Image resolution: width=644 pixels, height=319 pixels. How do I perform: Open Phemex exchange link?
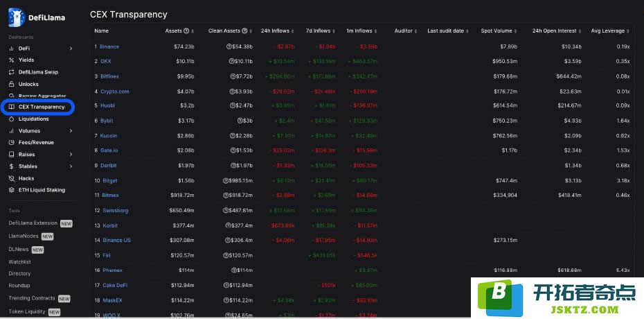pos(113,270)
